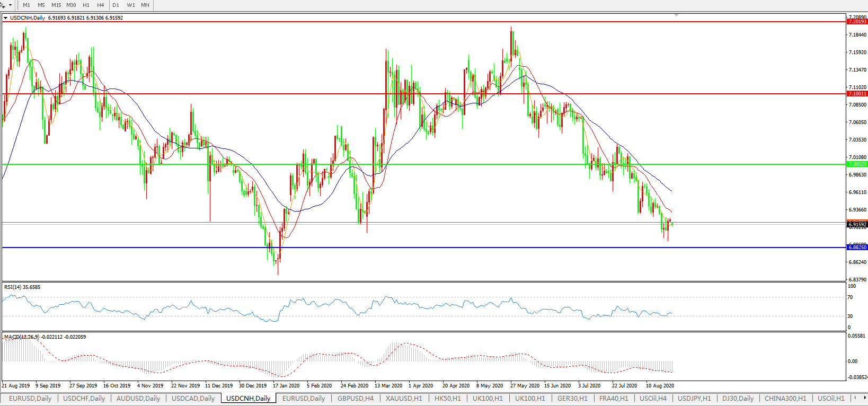This screenshot has height=406, width=868.
Task: Select the CHINA300,H1 chart tab
Action: pyautogui.click(x=785, y=399)
